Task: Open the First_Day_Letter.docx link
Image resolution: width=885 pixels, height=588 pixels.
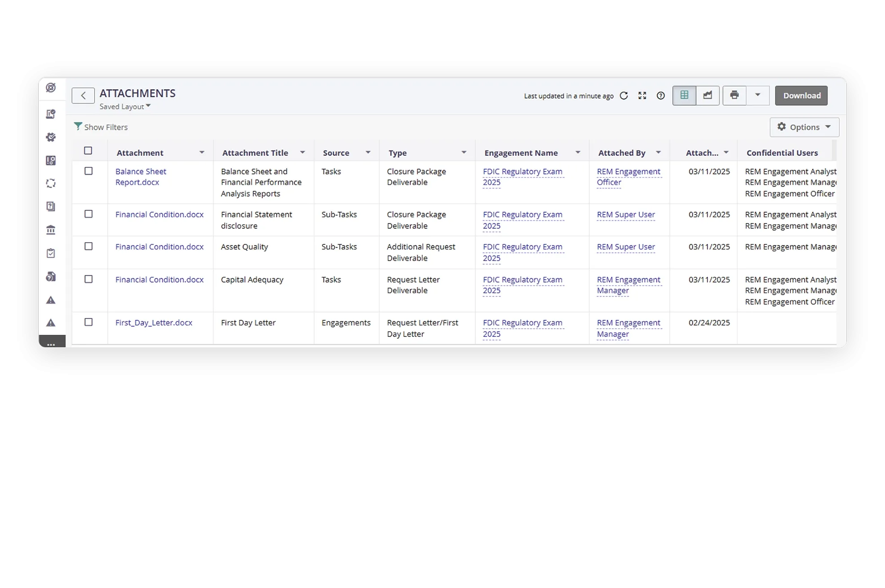Action: [x=154, y=323]
